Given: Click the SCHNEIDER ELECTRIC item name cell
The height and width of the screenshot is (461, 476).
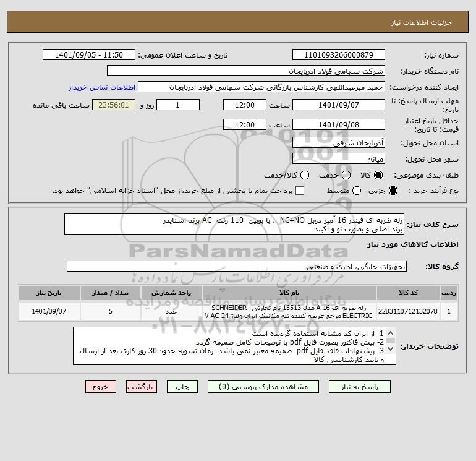Looking at the screenshot, I should coord(289,311).
